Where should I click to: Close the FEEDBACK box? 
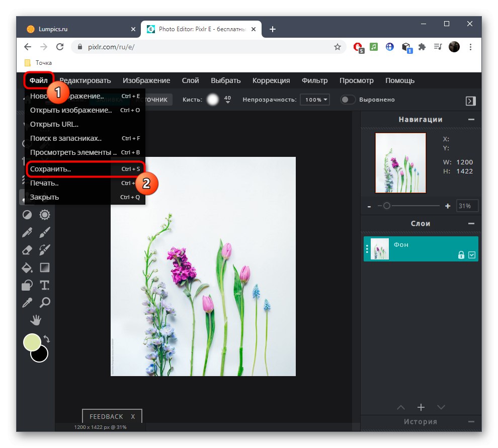(133, 416)
